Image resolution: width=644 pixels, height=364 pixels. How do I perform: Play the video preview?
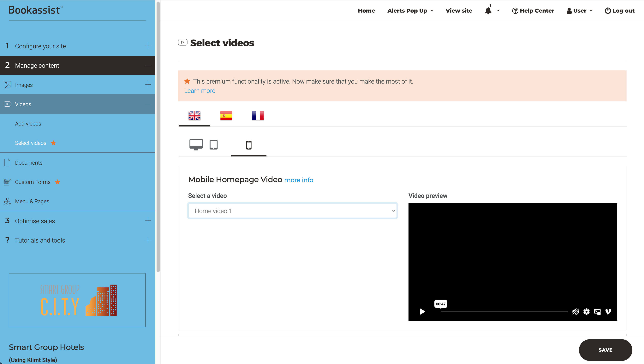[x=422, y=312]
